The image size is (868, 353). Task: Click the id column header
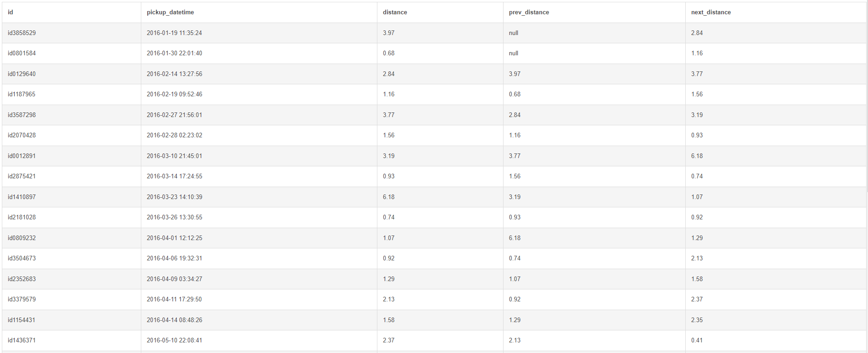[x=11, y=12]
